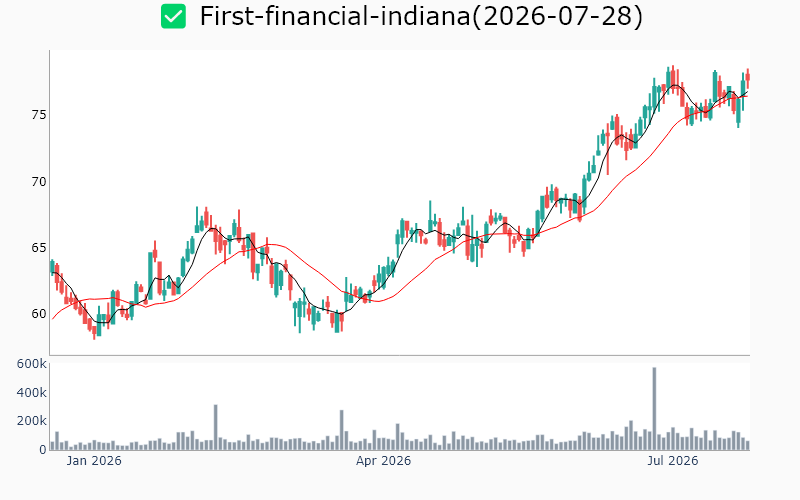Viewport: 800px width, 500px height.
Task: Click the green checkmark icon in title
Action: point(173,16)
